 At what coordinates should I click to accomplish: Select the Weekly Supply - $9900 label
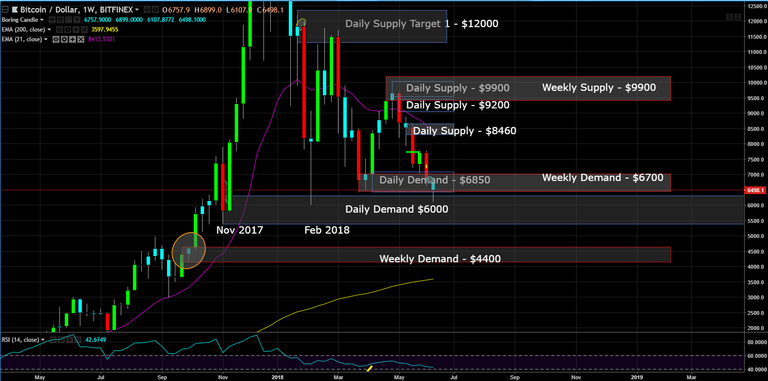[x=599, y=88]
